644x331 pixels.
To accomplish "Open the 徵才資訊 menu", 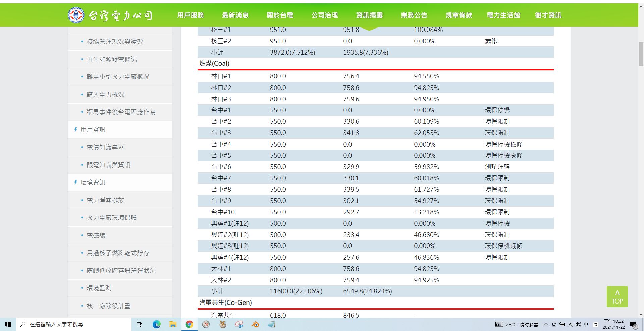I will coord(548,15).
